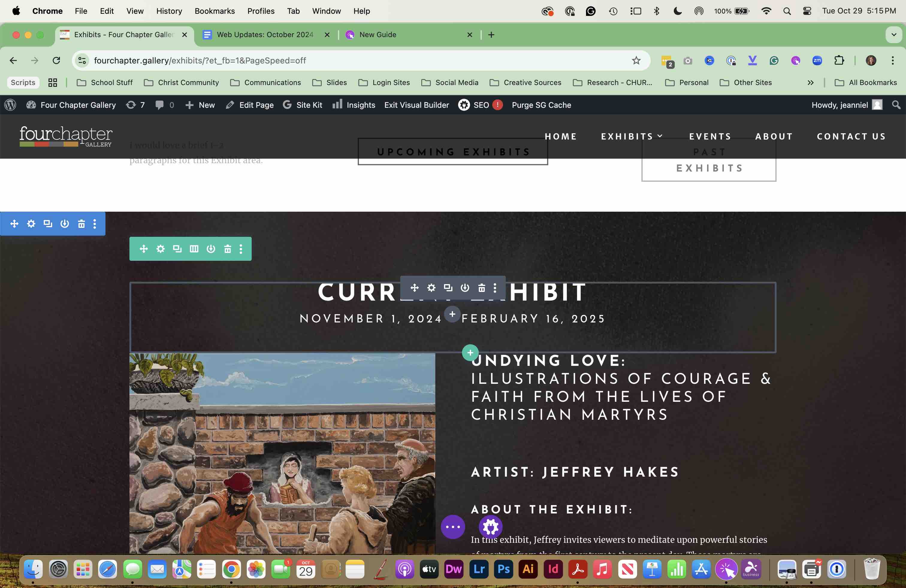
Task: Click Edit Page in admin bar
Action: click(250, 105)
